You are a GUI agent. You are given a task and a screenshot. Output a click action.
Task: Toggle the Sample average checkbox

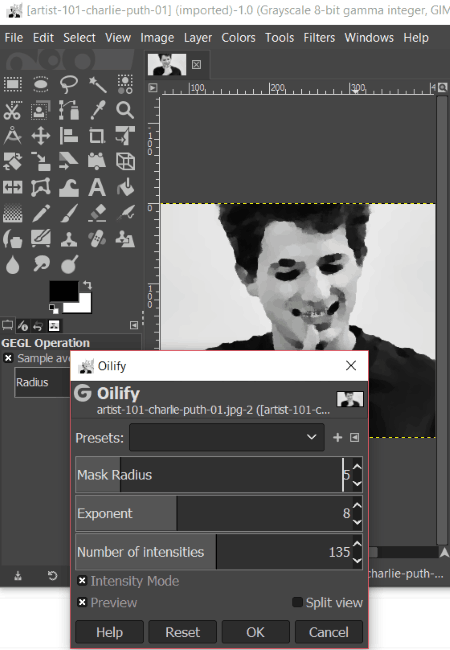pyautogui.click(x=8, y=358)
